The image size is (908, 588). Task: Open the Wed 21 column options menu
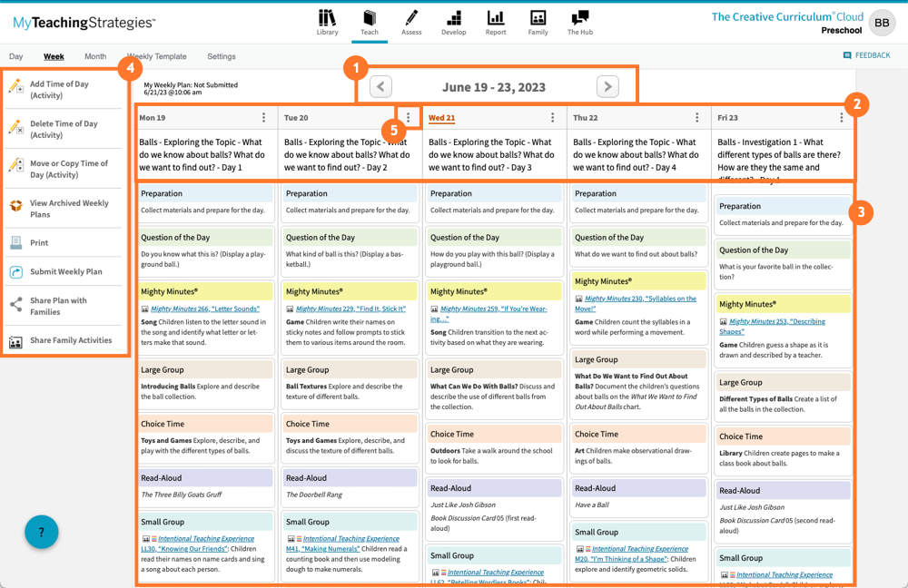click(x=552, y=117)
